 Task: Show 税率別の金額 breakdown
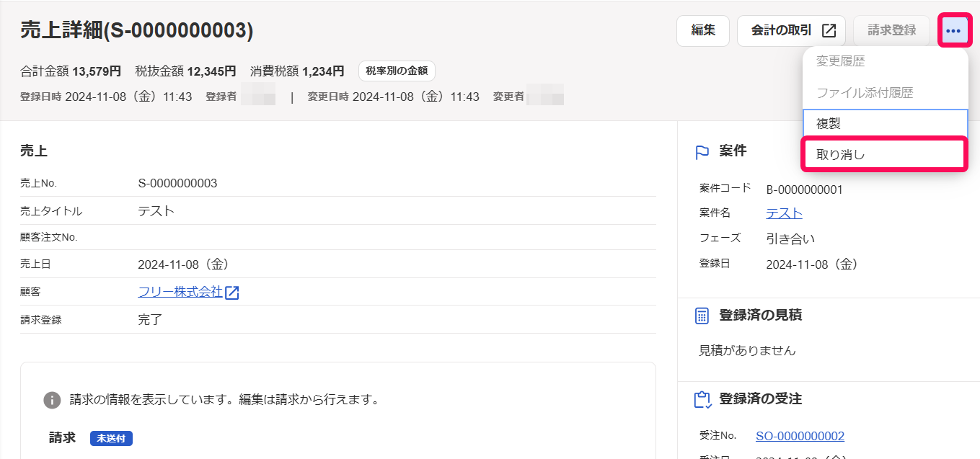point(397,71)
